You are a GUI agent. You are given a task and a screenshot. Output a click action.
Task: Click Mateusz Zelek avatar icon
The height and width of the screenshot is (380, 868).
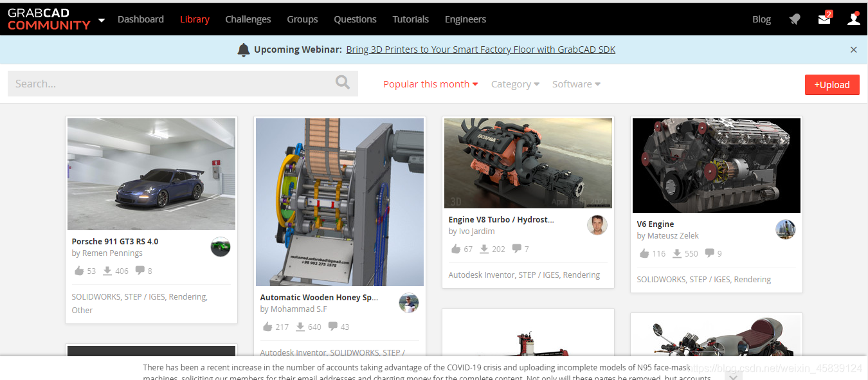tap(786, 230)
